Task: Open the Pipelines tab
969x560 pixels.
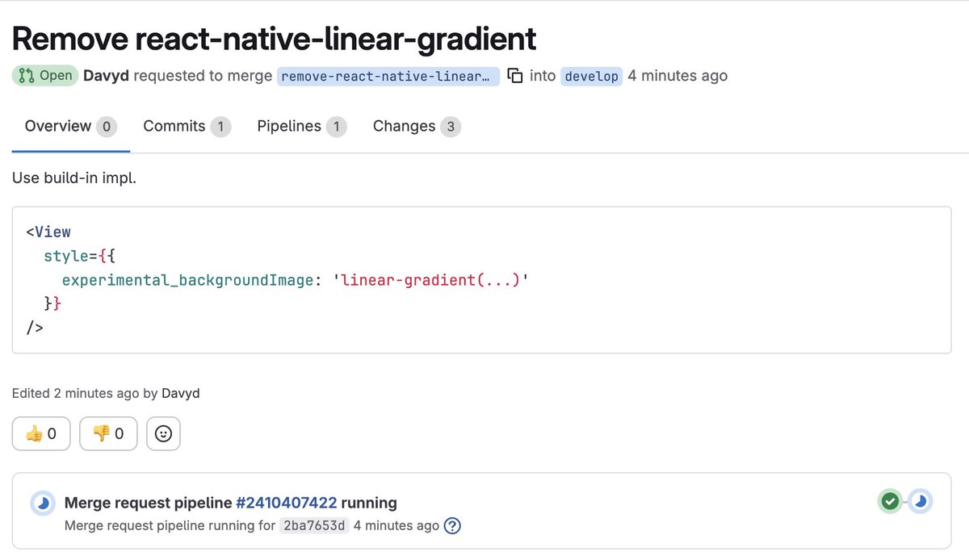Action: tap(302, 127)
